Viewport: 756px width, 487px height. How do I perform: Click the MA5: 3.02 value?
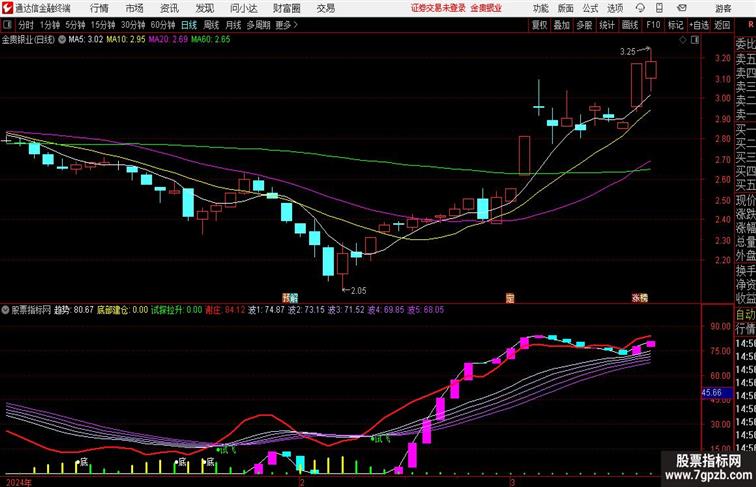86,40
